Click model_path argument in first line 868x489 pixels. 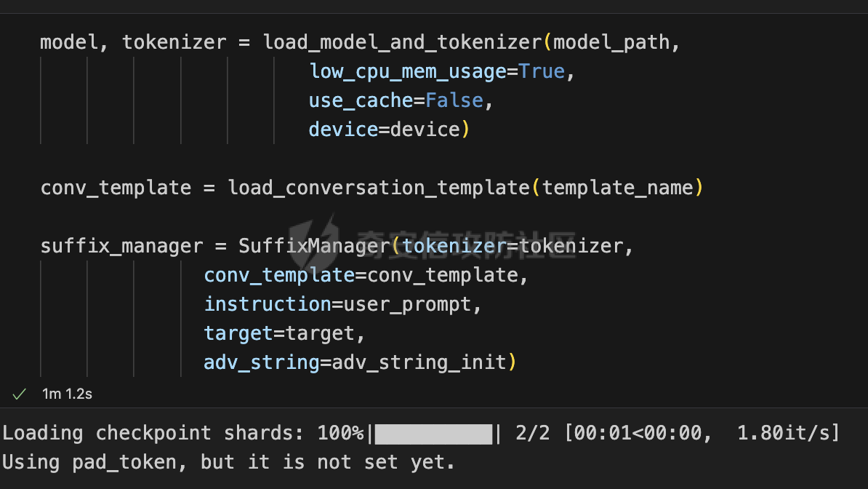tap(611, 43)
